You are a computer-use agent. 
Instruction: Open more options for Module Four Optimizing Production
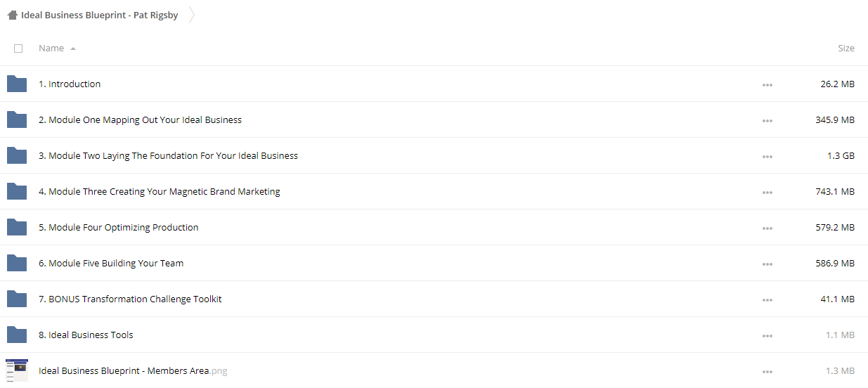coord(767,228)
